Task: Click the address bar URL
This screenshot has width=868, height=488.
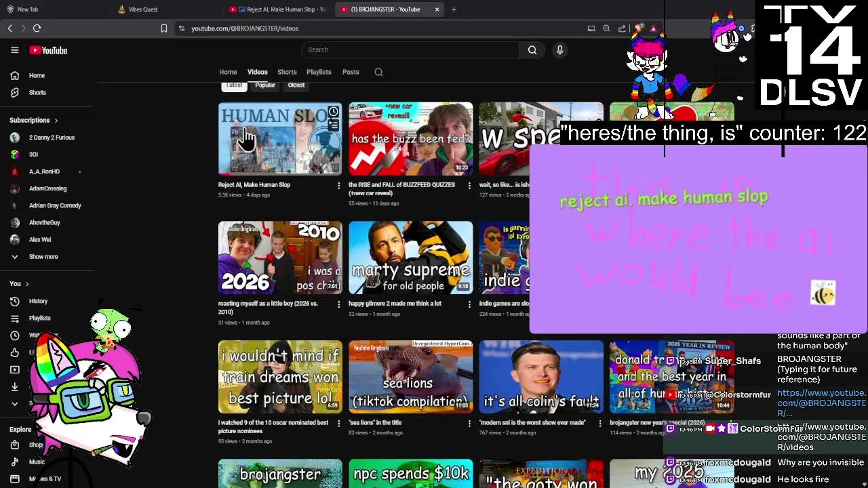Action: click(x=245, y=28)
